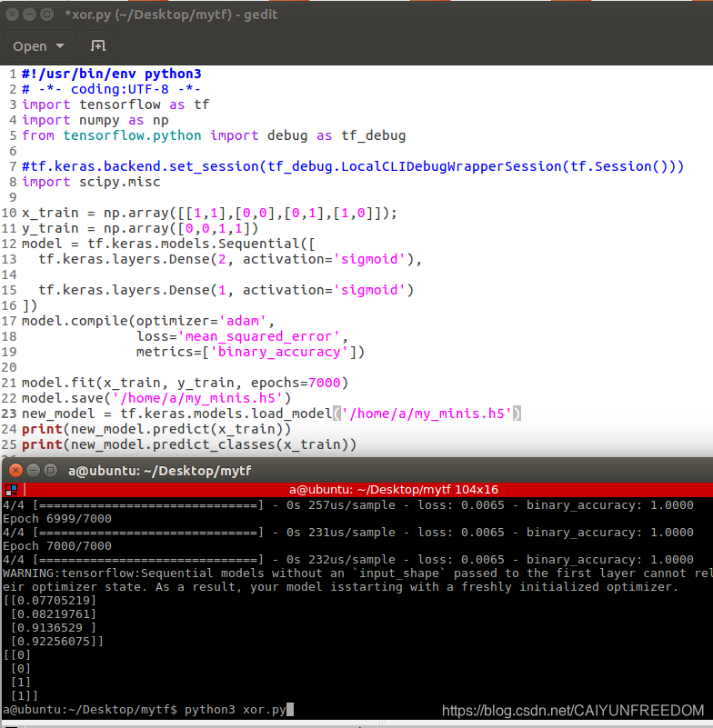Click print(new_model.predict_classes(x_train)) line

click(189, 444)
